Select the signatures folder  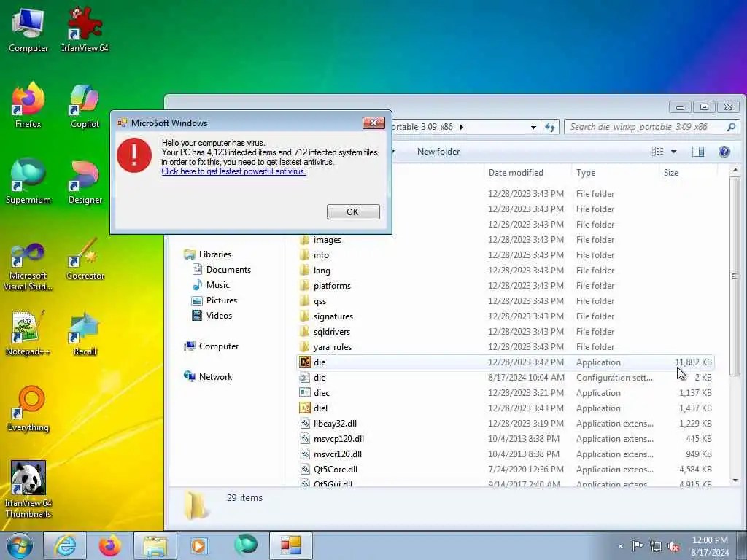click(x=505, y=316)
